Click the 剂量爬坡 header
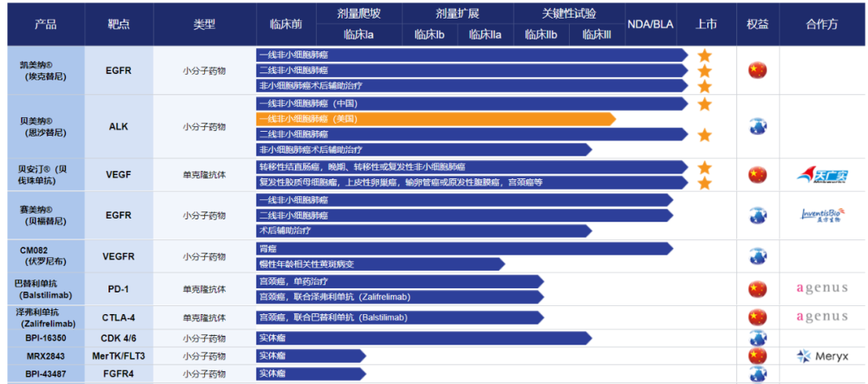868x384 pixels. click(359, 14)
